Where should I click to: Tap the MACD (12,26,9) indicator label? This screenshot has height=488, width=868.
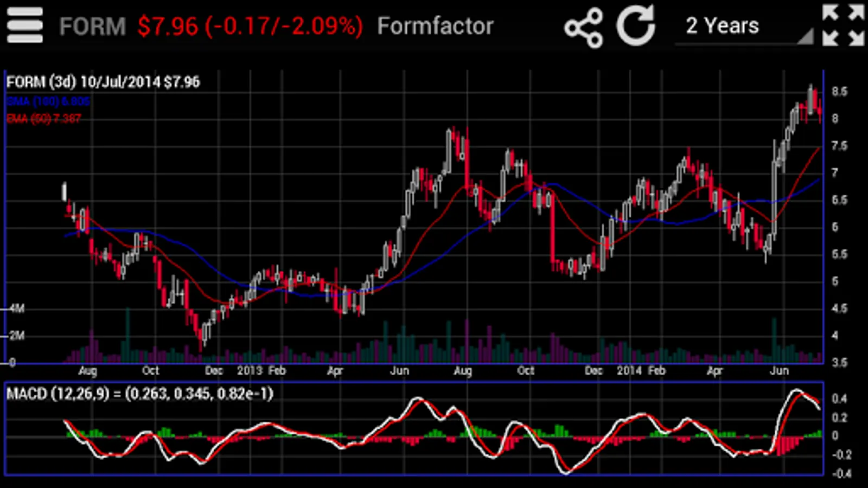point(139,394)
